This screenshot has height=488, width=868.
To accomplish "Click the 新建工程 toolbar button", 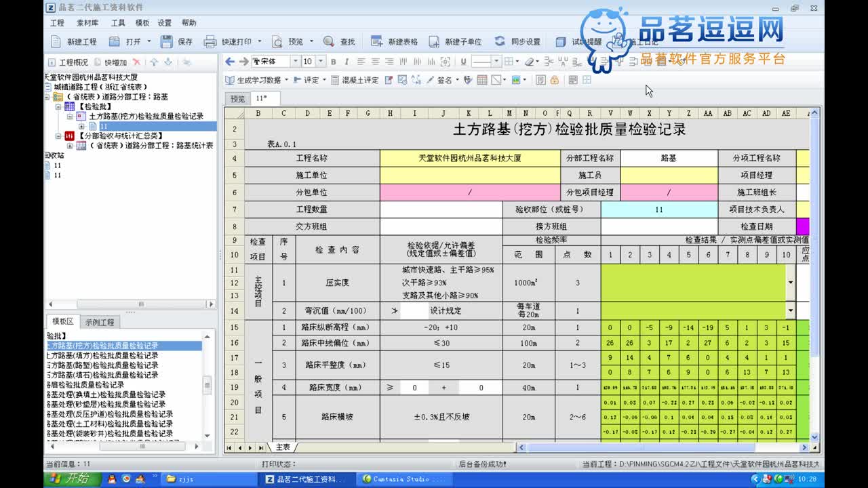I will click(x=75, y=41).
